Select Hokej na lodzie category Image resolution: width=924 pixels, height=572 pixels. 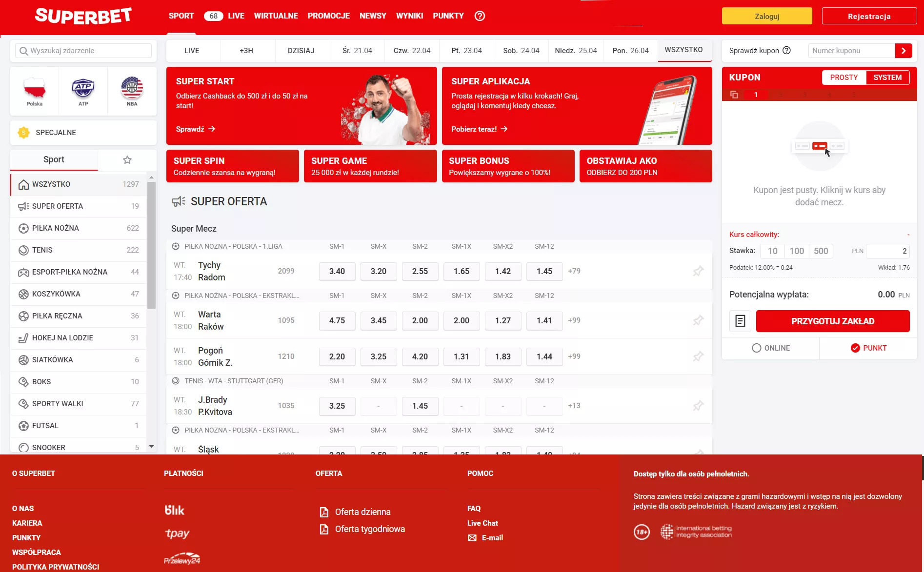point(79,338)
